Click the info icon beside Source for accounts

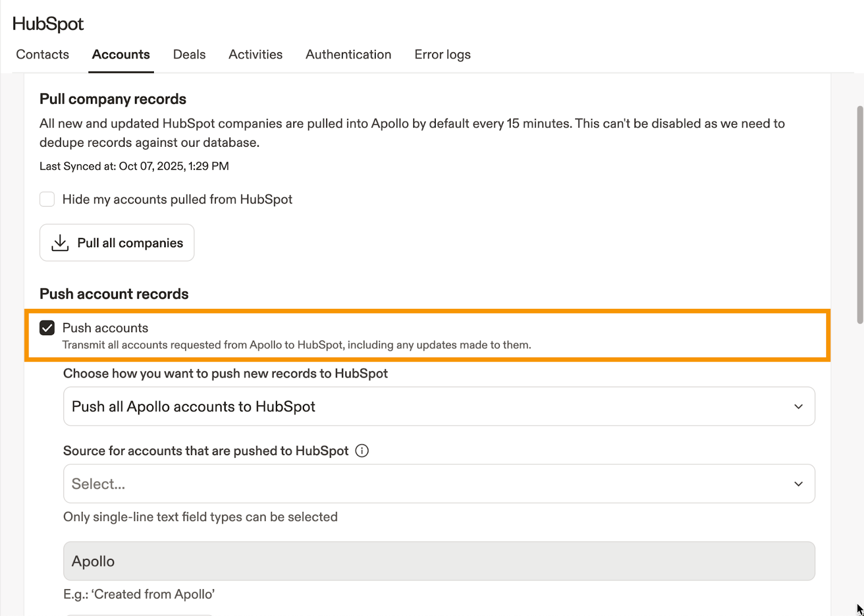(362, 451)
